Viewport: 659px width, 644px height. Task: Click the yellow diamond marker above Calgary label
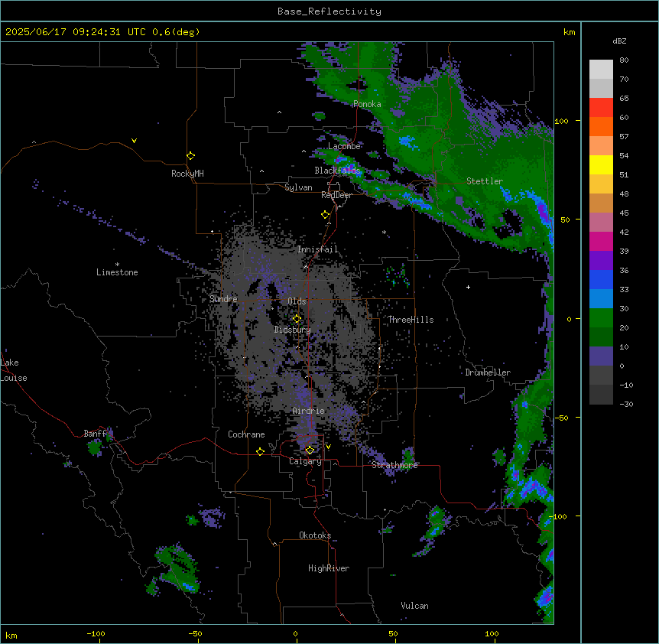310,450
